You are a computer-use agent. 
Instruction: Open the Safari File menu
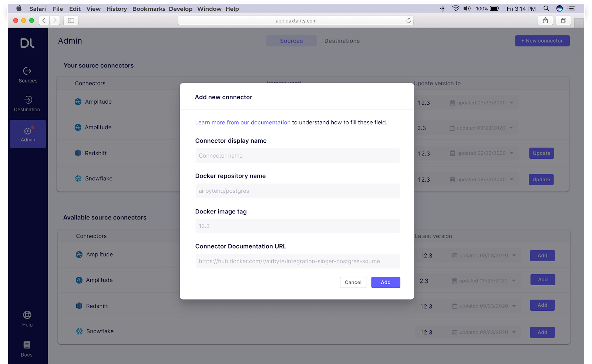pyautogui.click(x=58, y=9)
